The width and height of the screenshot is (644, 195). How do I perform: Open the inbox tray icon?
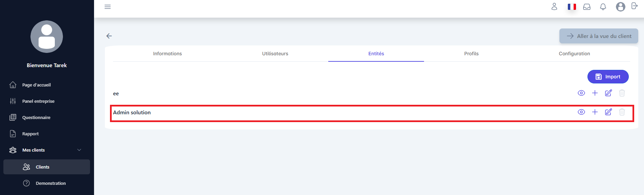586,7
